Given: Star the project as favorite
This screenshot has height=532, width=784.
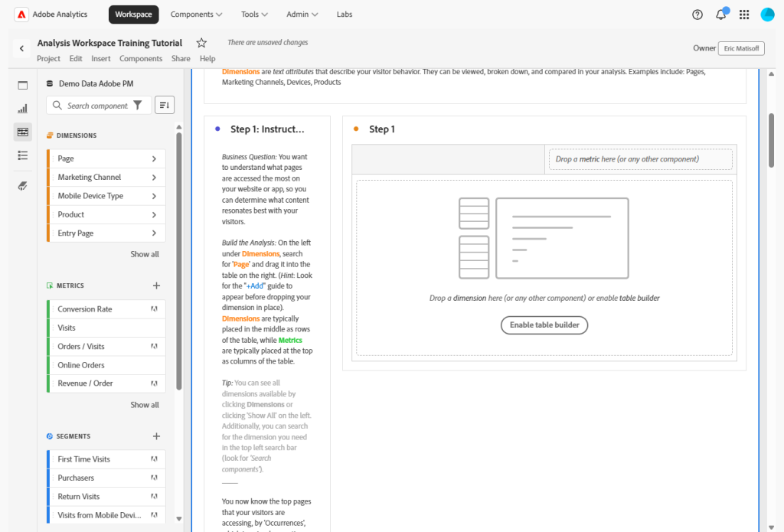Looking at the screenshot, I should [201, 43].
